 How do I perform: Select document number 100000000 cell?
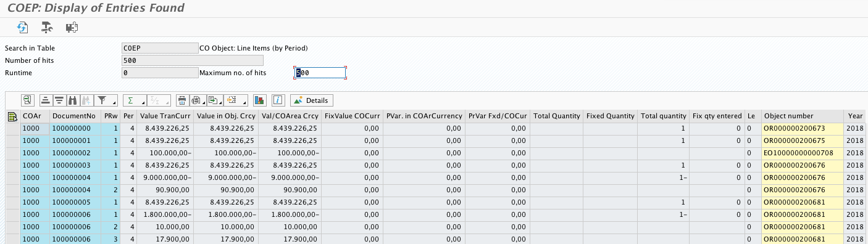75,128
